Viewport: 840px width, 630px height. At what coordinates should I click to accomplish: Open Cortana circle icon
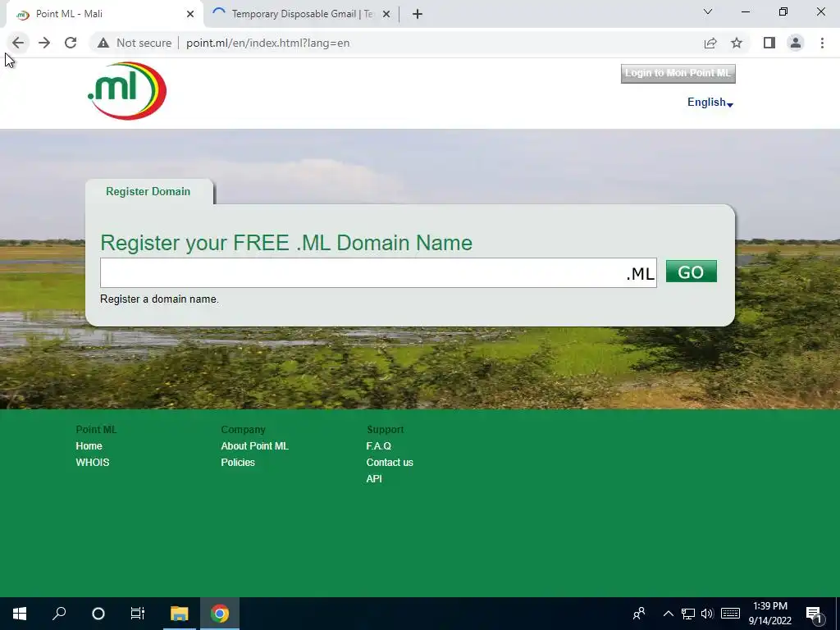coord(98,614)
